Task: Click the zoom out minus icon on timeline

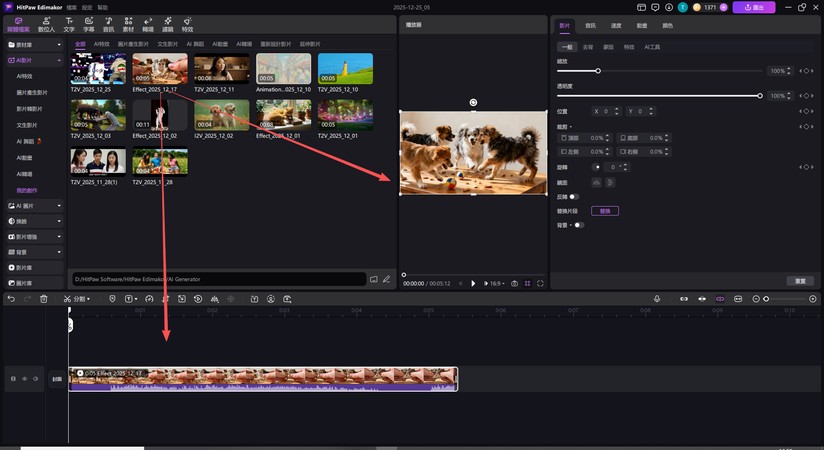Action: pyautogui.click(x=756, y=299)
